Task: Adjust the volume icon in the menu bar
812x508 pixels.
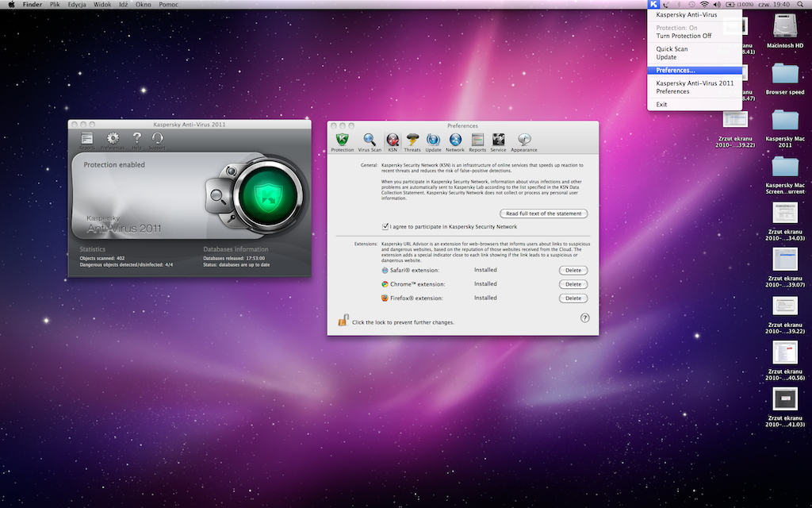Action: [x=717, y=5]
